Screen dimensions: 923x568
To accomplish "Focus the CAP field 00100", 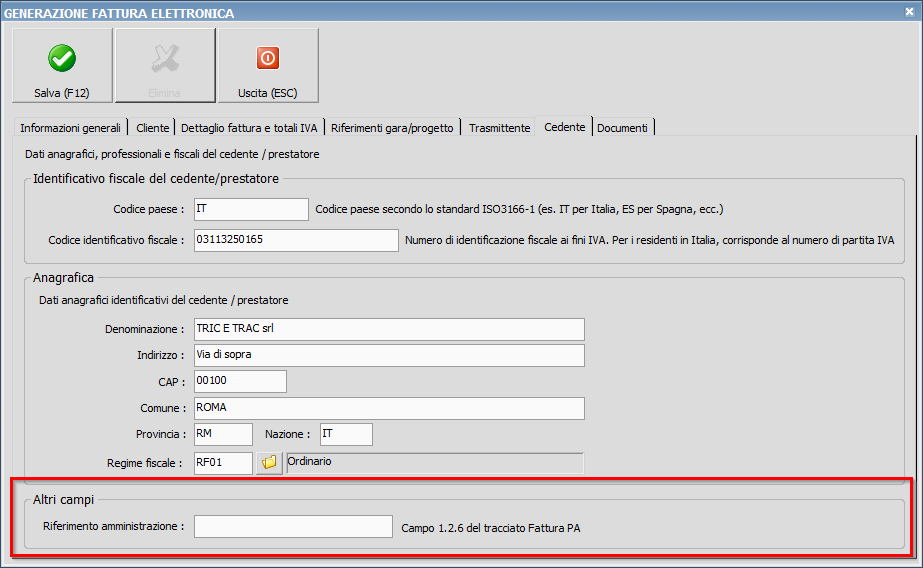I will coord(240,381).
